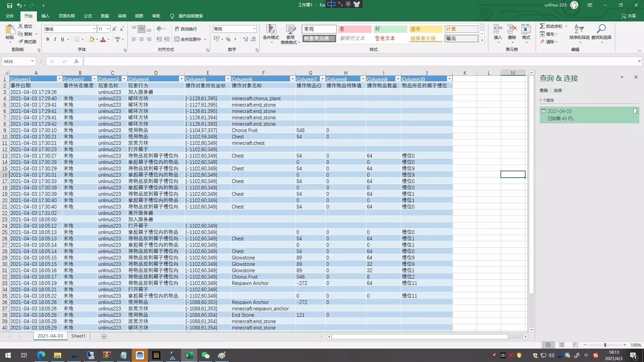Apply the red font color button
This screenshot has height=362, width=644.
(x=103, y=39)
